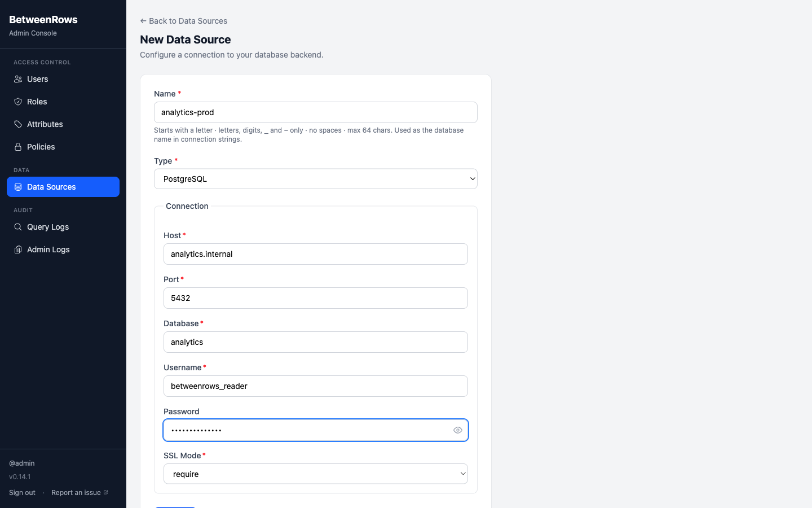Click the Name field containing analytics-prod
The height and width of the screenshot is (508, 812).
tap(316, 112)
